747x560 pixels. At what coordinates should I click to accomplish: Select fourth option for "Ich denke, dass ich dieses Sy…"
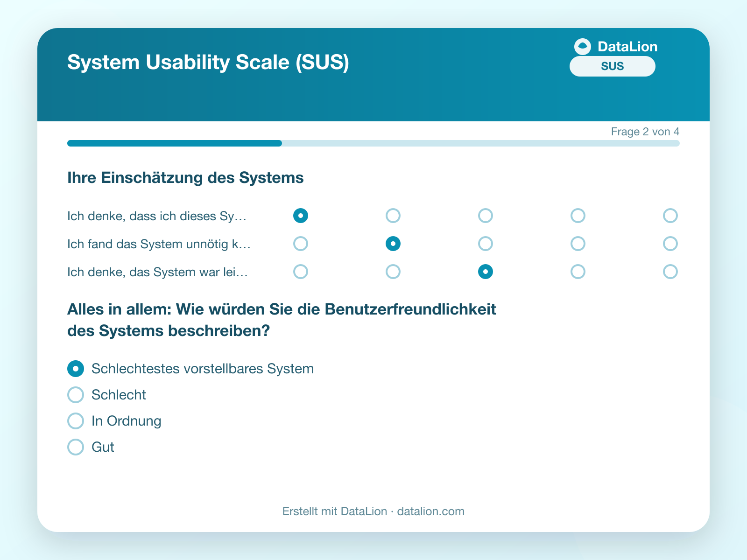point(578,216)
